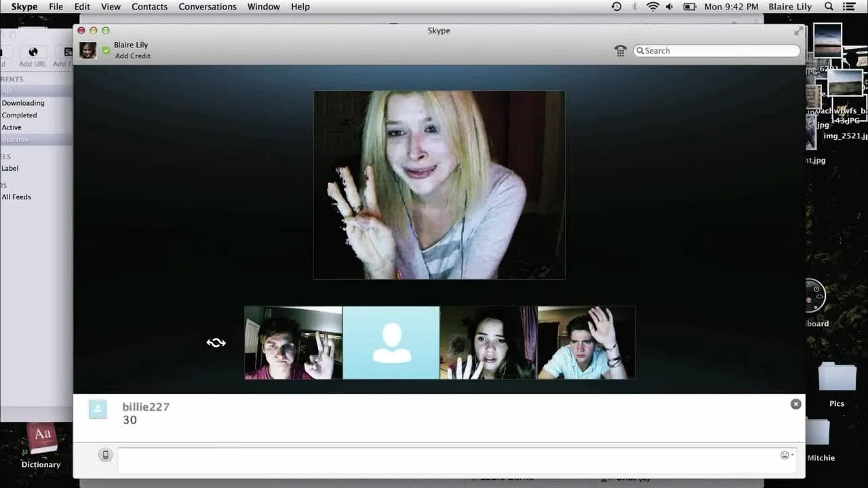Open the emoticon smiley picker

point(786,455)
